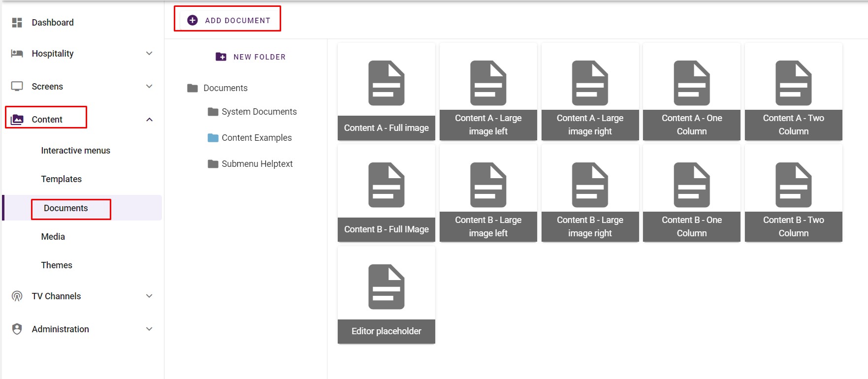The width and height of the screenshot is (868, 379).
Task: Click Administration label in sidebar
Action: [x=61, y=329]
